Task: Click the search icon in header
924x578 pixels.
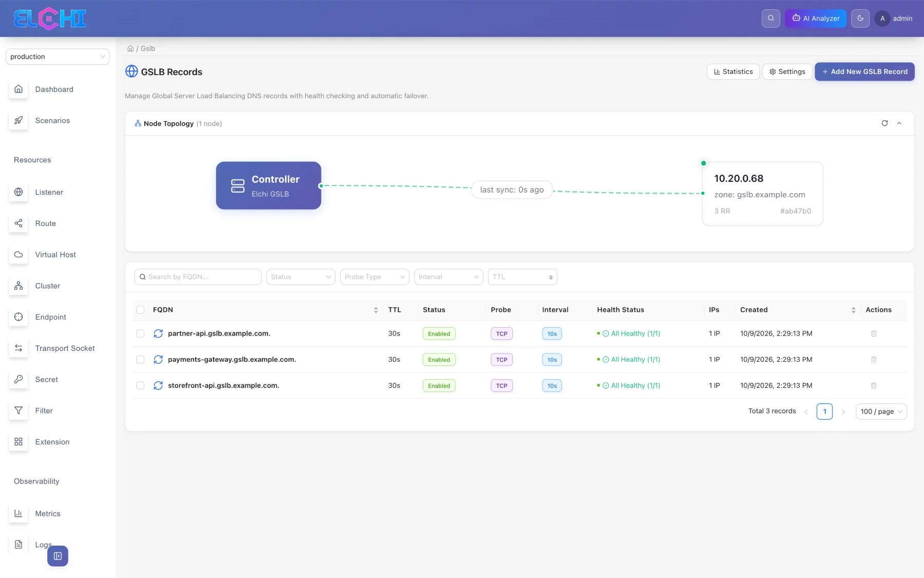Action: pyautogui.click(x=771, y=18)
